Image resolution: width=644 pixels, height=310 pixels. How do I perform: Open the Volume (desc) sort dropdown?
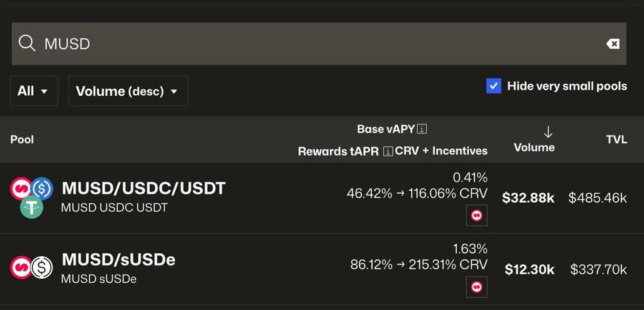pos(127,91)
